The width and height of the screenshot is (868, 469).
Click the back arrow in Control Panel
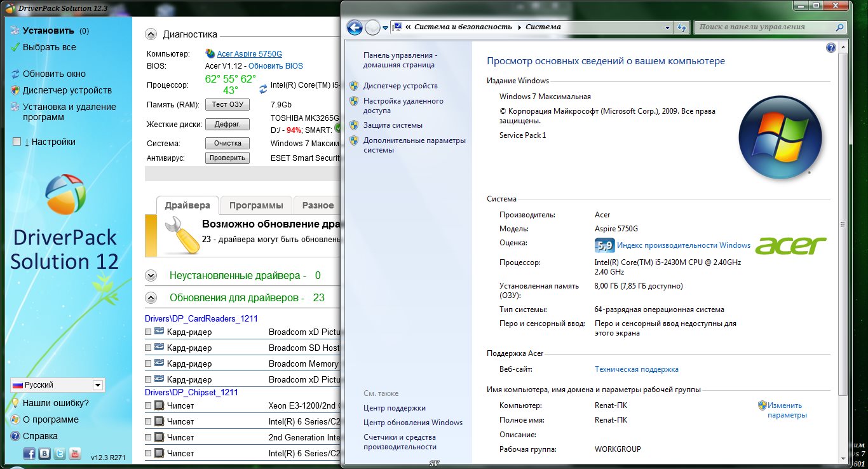pyautogui.click(x=355, y=27)
